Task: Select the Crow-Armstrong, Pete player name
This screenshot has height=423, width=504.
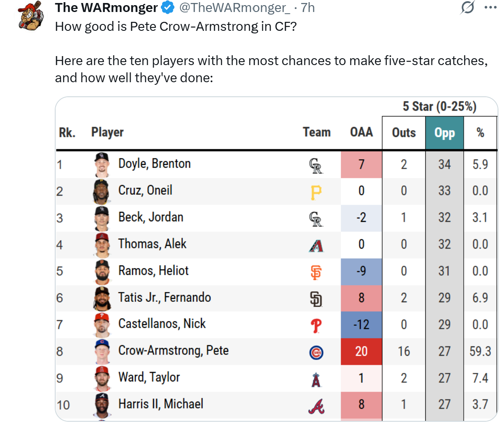Action: click(173, 351)
